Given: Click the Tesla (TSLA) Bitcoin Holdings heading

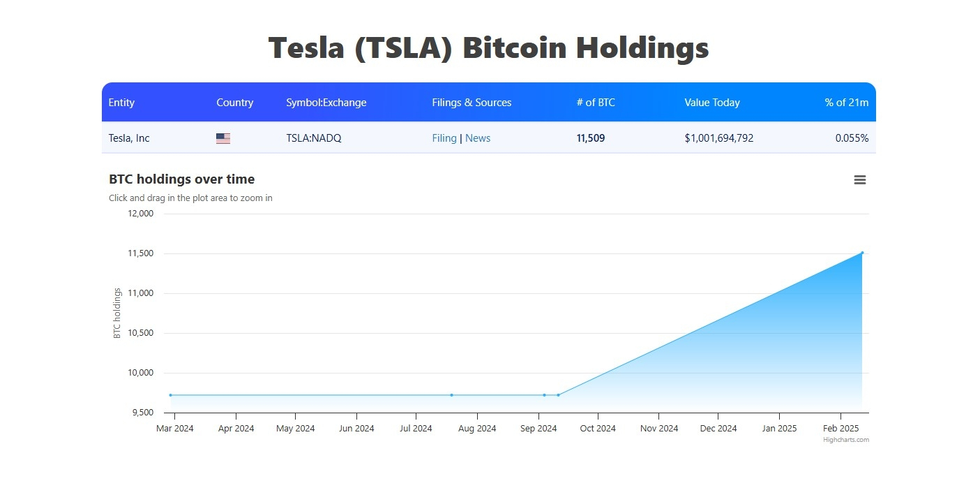Looking at the screenshot, I should click(489, 48).
